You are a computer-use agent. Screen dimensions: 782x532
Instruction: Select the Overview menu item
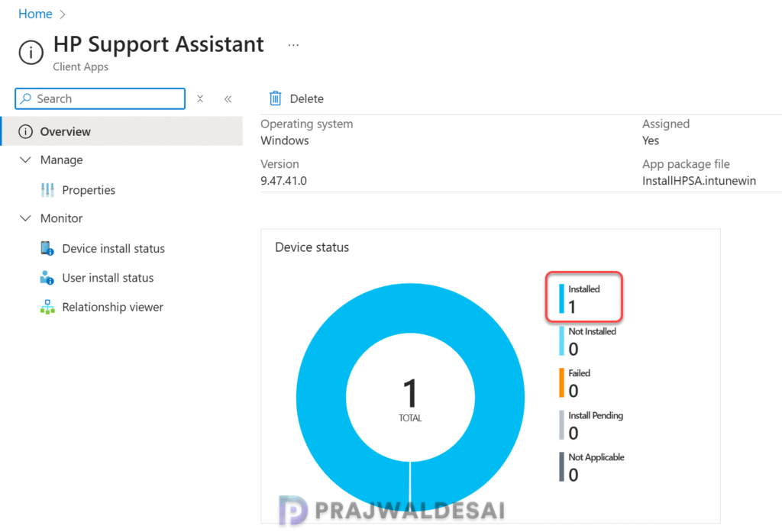[122, 131]
